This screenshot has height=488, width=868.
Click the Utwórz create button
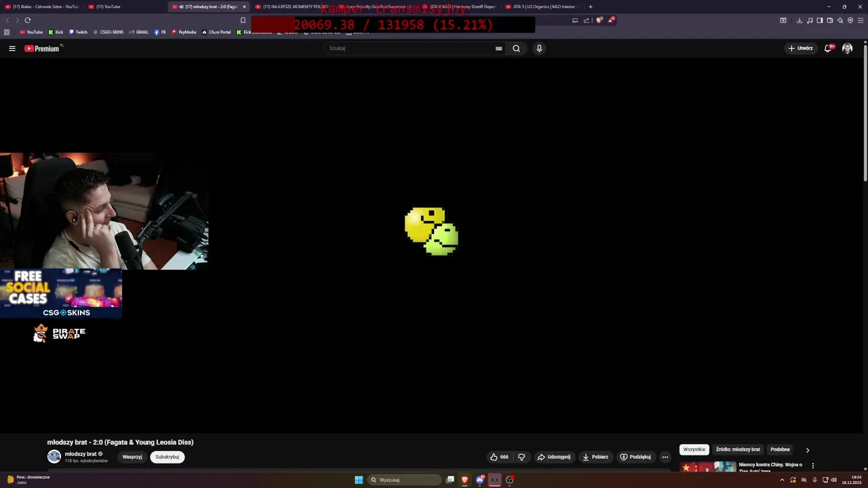coord(800,48)
